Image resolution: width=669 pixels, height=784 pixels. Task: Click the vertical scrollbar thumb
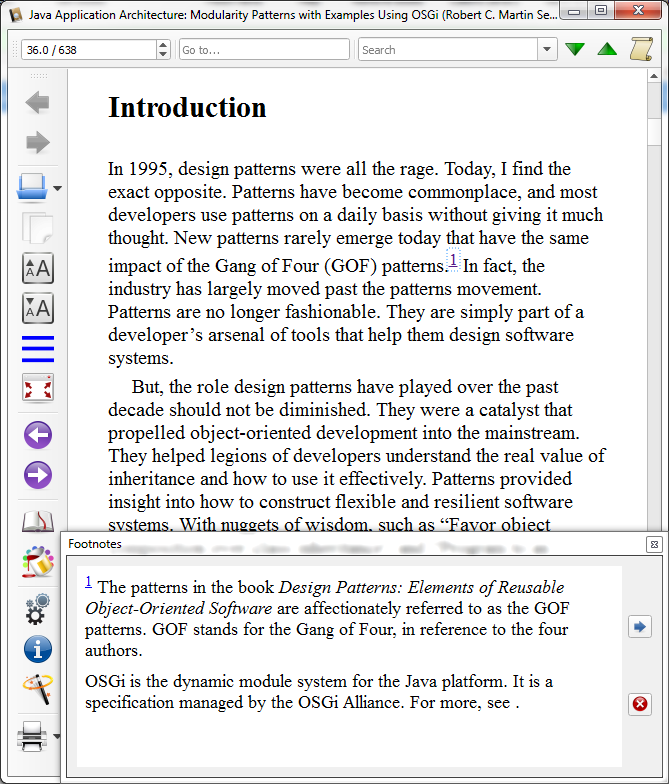pyautogui.click(x=654, y=132)
